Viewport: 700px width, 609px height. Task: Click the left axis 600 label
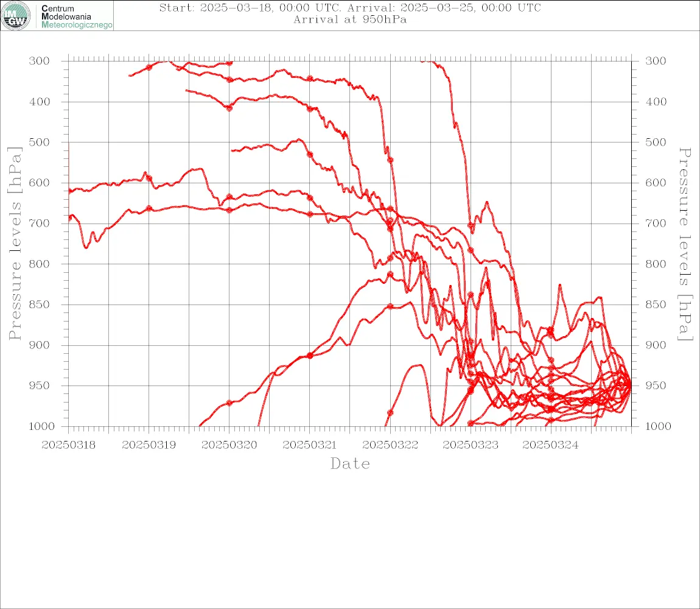coord(40,183)
